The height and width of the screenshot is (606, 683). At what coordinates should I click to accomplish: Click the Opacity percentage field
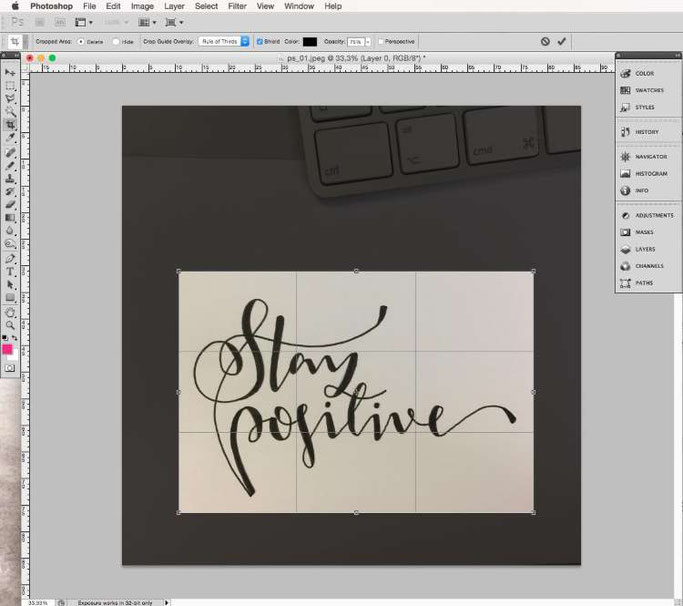pos(356,42)
